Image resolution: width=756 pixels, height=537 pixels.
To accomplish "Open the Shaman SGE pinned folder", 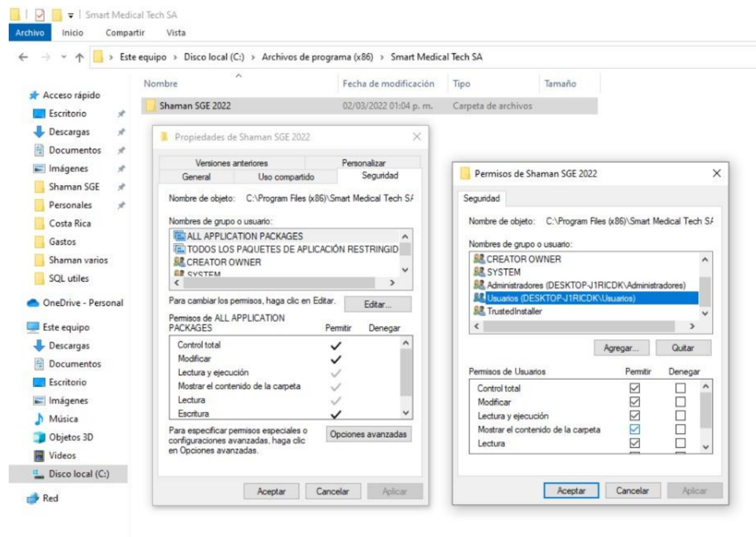I will pyautogui.click(x=73, y=187).
